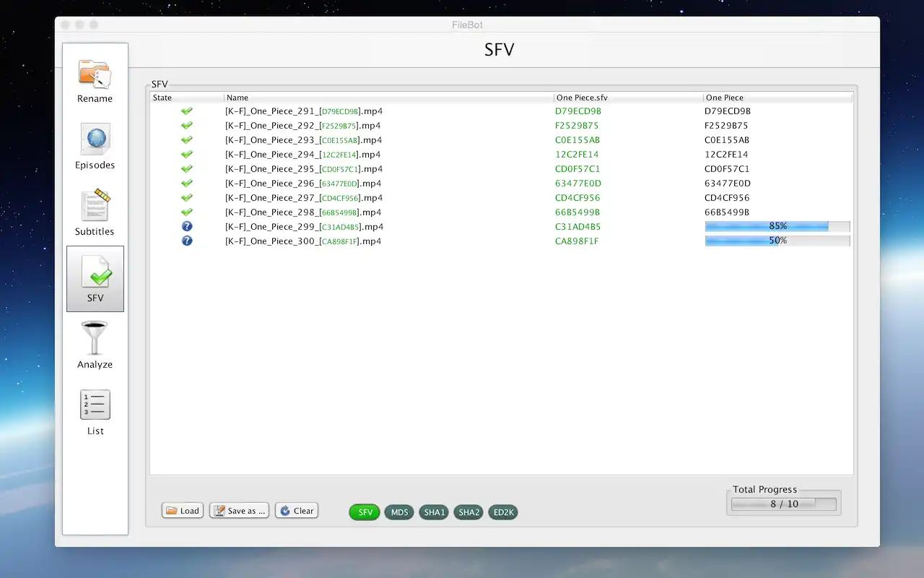924x578 pixels.
Task: Click black computed checksum C0E155AB
Action: click(727, 140)
